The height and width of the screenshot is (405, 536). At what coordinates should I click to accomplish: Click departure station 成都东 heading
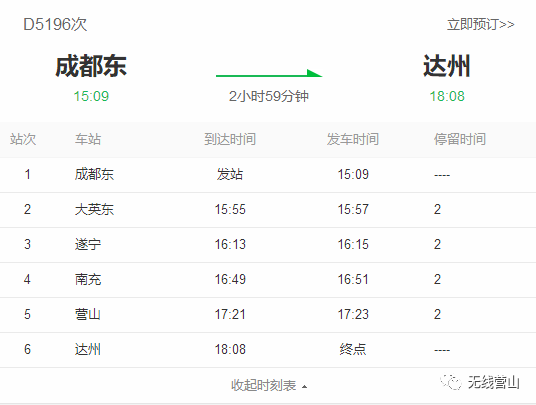click(91, 66)
